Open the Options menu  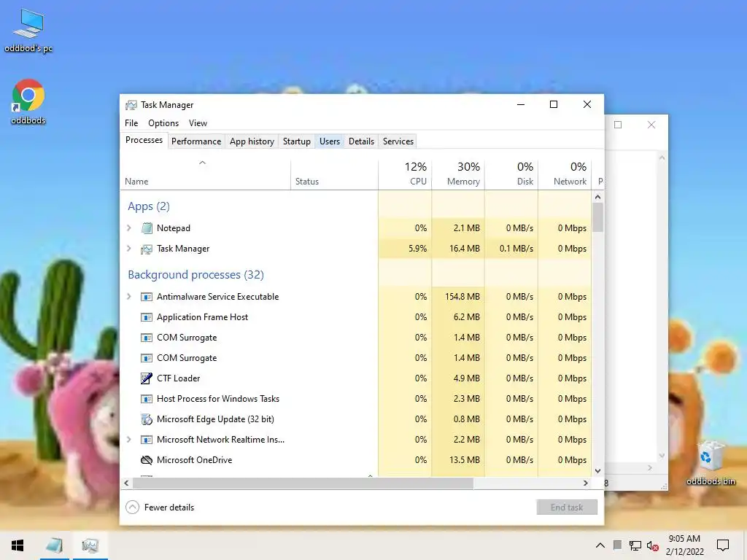coord(163,122)
